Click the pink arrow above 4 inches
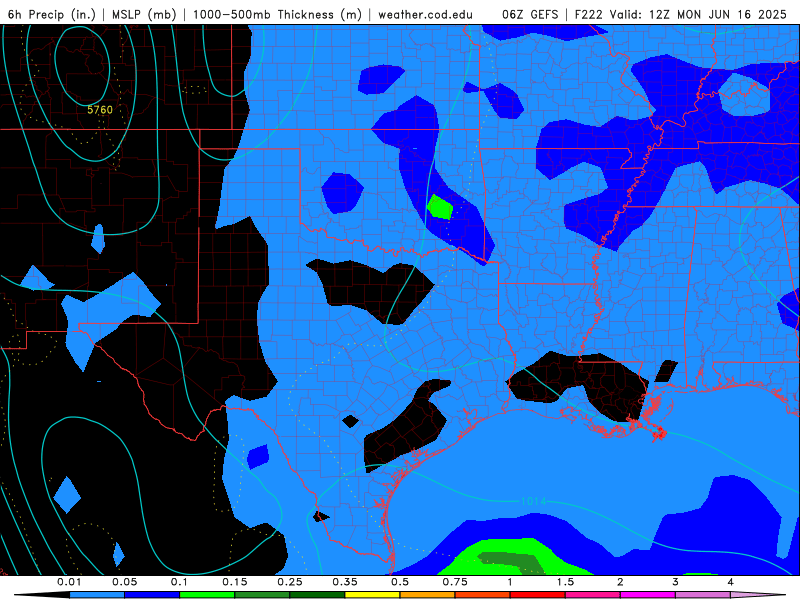800x600 pixels. (758, 595)
